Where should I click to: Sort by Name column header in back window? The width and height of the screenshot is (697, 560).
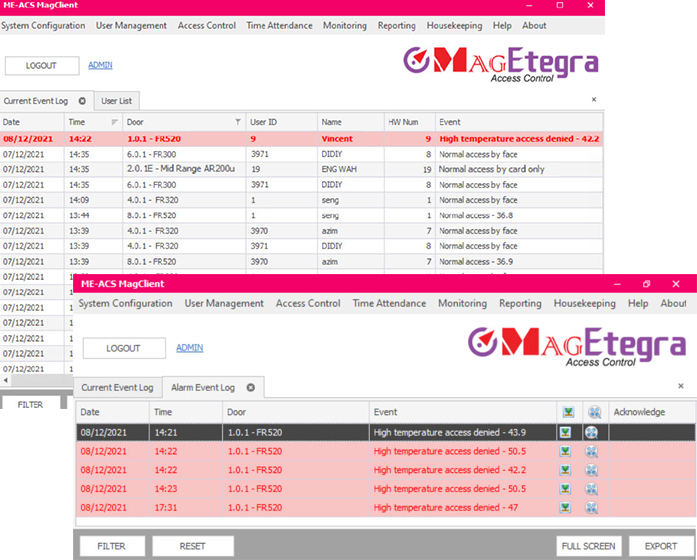[351, 122]
